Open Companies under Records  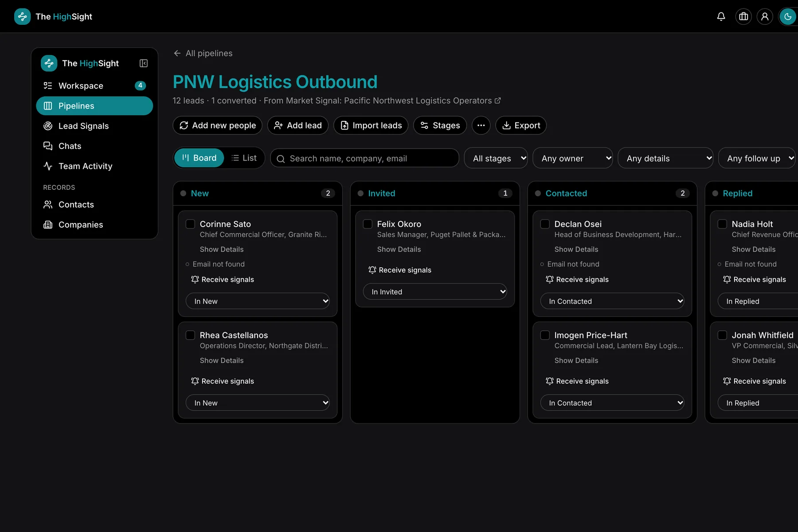tap(94, 225)
